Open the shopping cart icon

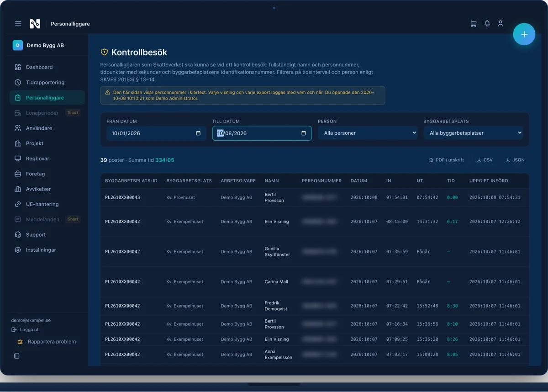coord(474,23)
